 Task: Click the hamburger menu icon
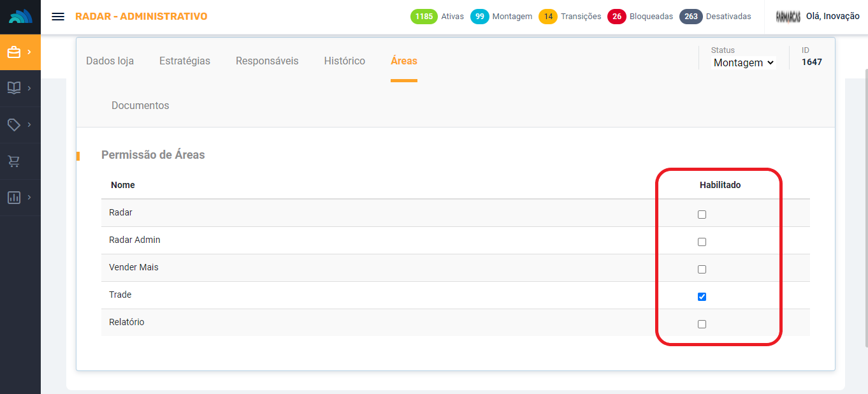coord(58,17)
